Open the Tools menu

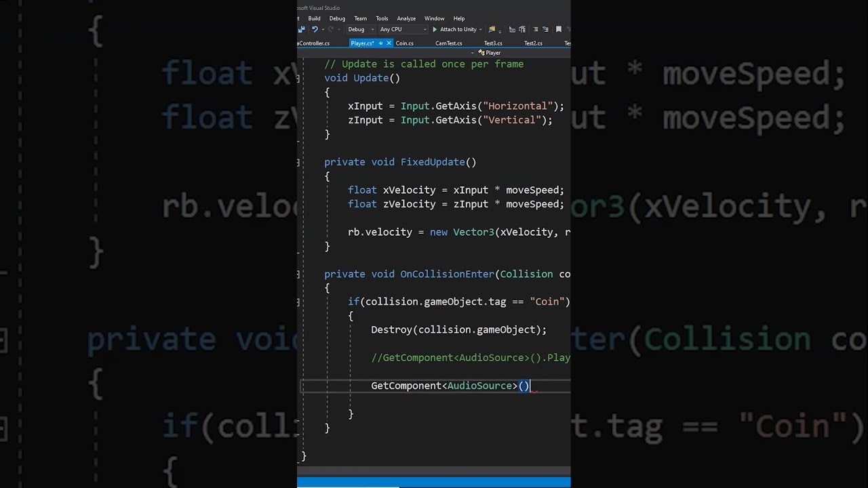click(382, 18)
